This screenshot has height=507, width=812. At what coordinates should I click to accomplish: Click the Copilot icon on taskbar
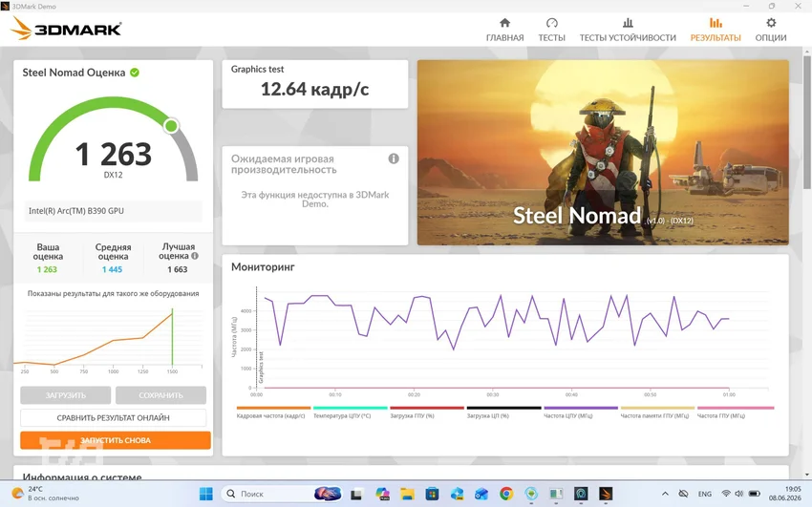[x=382, y=494]
